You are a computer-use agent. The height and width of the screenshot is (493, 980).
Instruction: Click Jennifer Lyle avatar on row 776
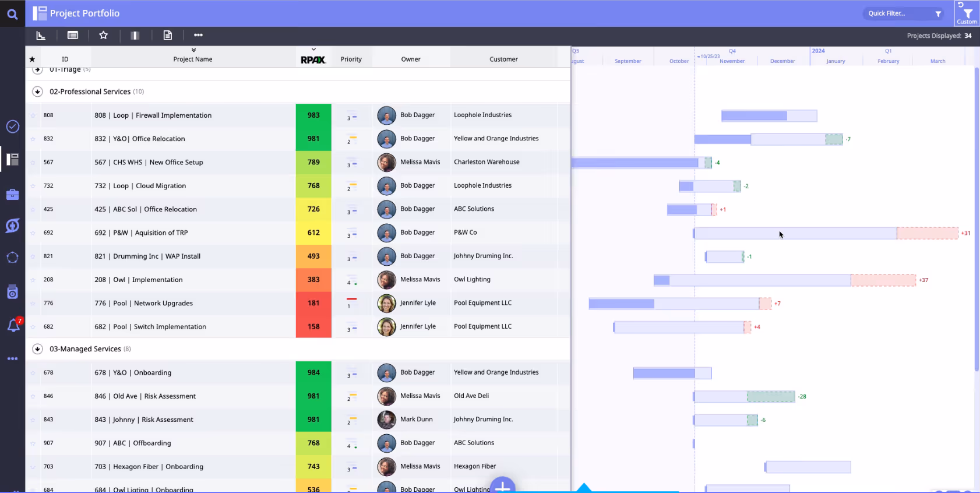click(x=386, y=303)
